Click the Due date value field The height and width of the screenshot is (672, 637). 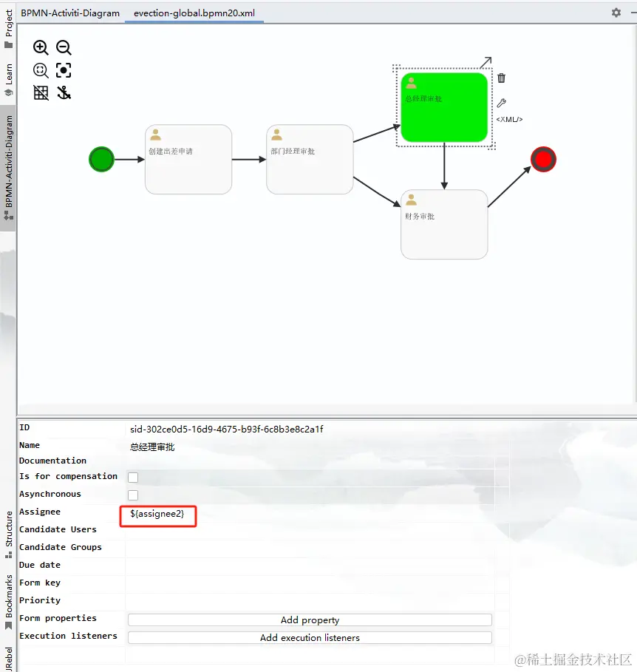tap(310, 566)
